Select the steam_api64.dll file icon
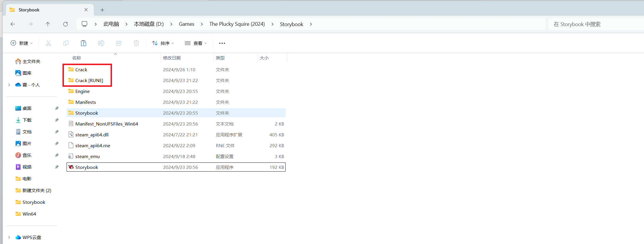644x244 pixels. (x=71, y=135)
